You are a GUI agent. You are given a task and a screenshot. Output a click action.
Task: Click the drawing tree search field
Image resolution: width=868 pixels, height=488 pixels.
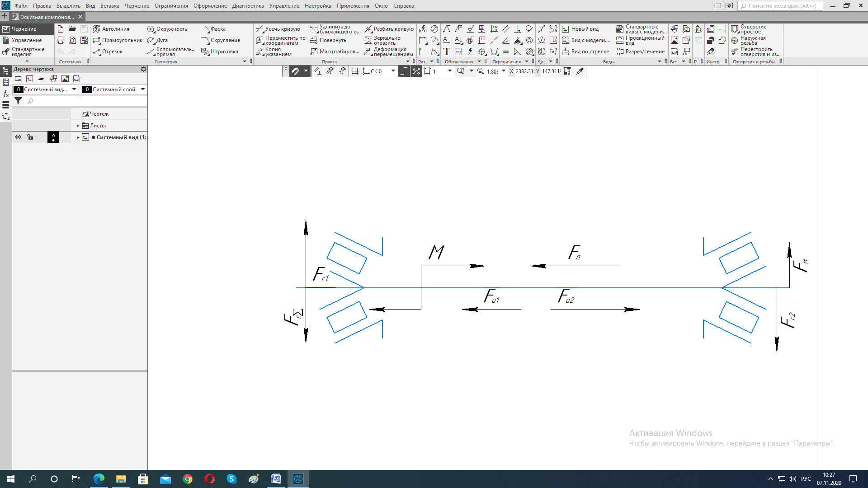(86, 101)
